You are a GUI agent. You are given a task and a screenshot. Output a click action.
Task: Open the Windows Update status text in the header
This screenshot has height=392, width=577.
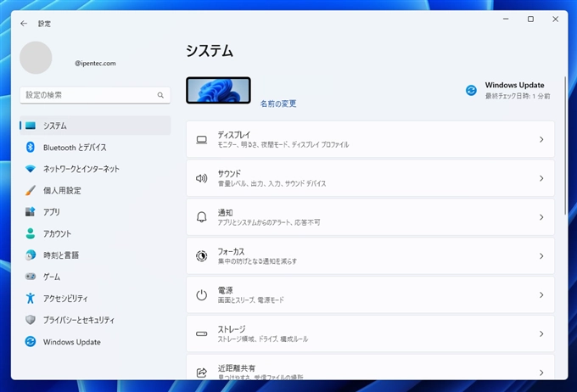coord(518,91)
